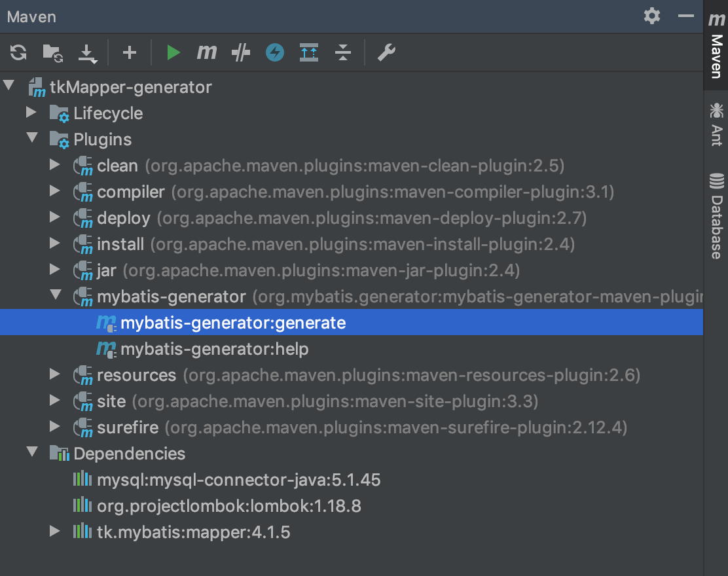Select mybatis-generator:help goal
Screen dimensions: 728x576
pos(352,349)
